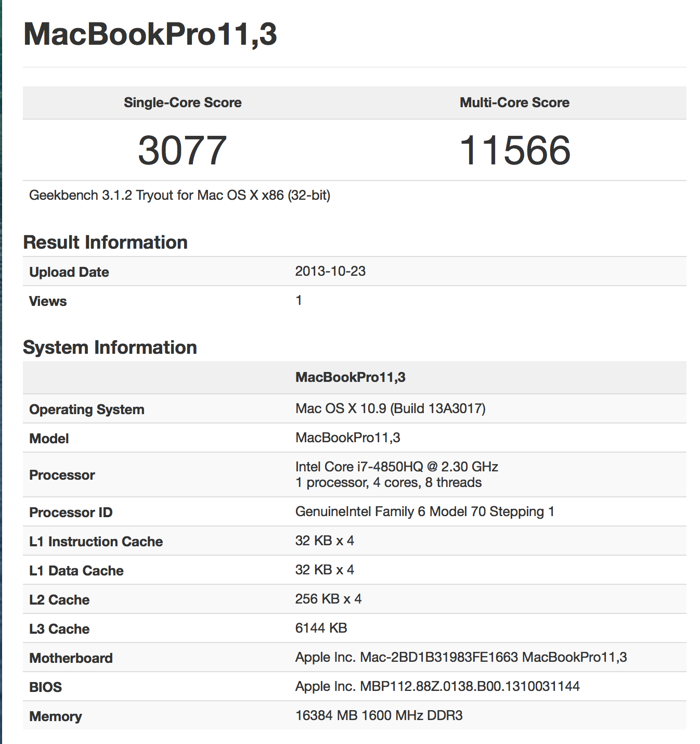
Task: Select the Geekbench 3.1.2 Tryout version line
Action: point(180,195)
